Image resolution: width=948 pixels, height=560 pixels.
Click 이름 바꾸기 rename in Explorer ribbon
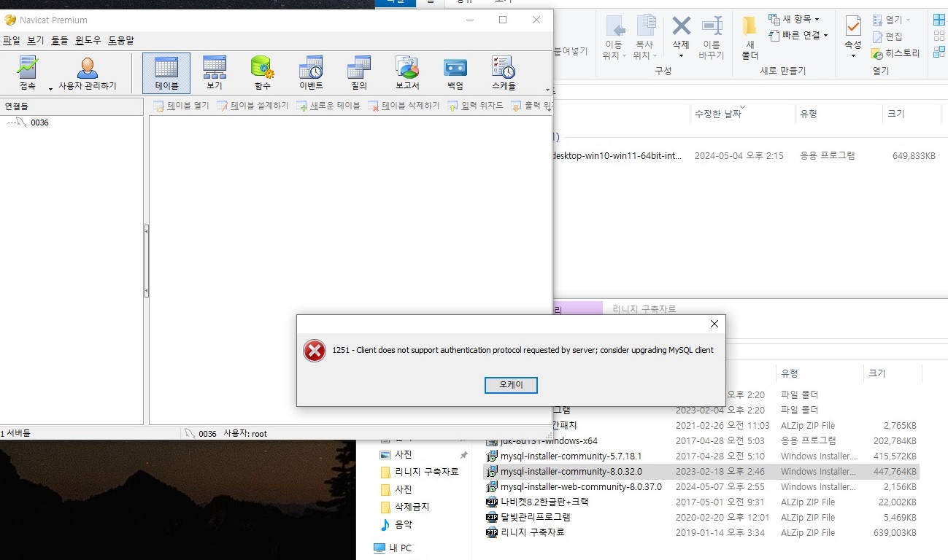(711, 38)
